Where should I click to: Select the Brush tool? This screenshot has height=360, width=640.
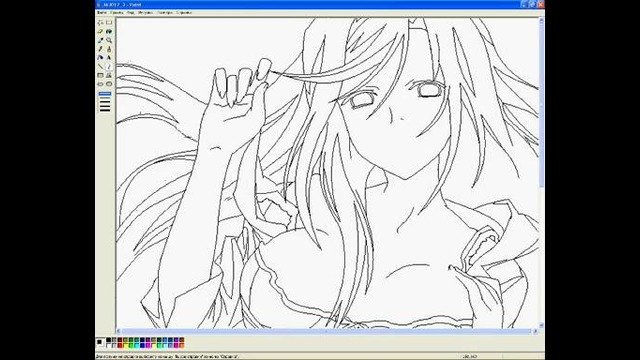pyautogui.click(x=109, y=49)
